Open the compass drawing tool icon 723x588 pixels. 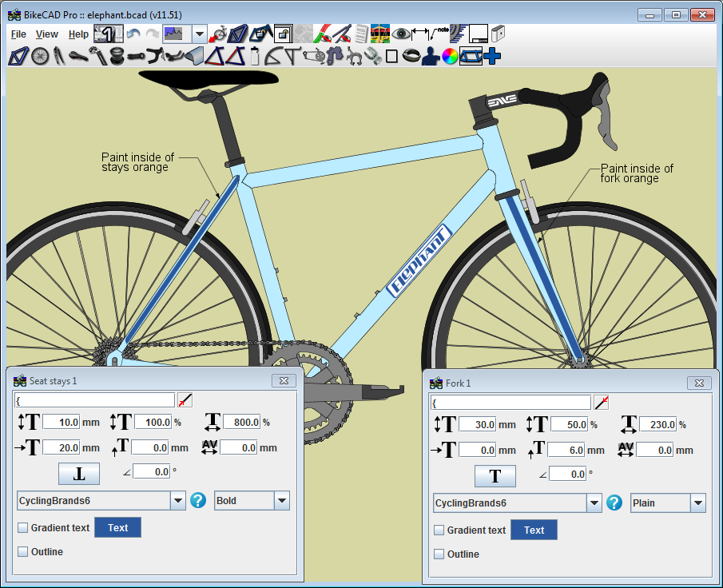[x=342, y=34]
